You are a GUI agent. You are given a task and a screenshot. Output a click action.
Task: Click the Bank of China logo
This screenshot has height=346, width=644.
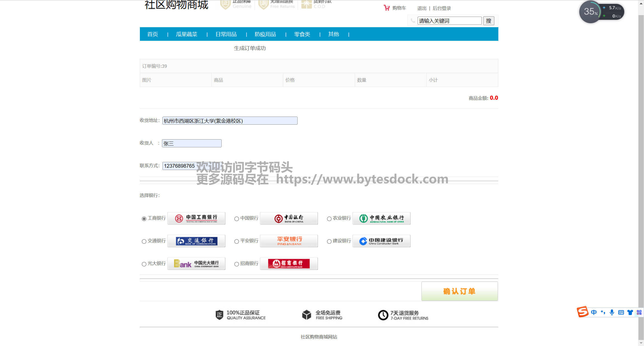point(289,218)
